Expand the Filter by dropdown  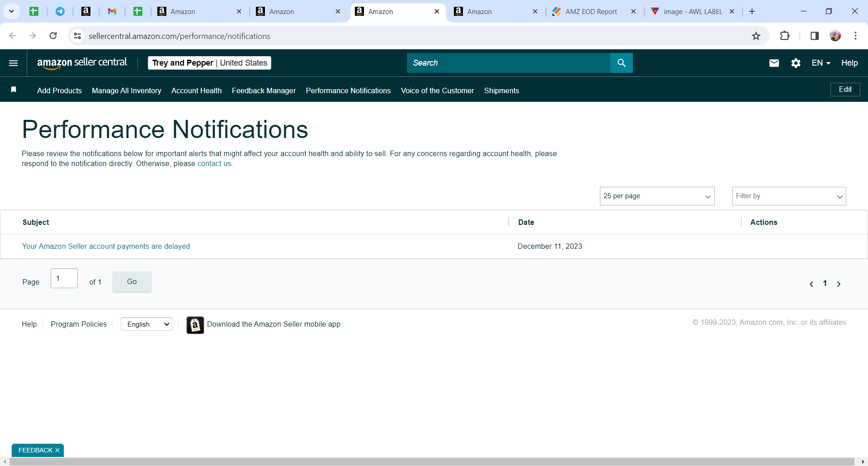(x=789, y=196)
